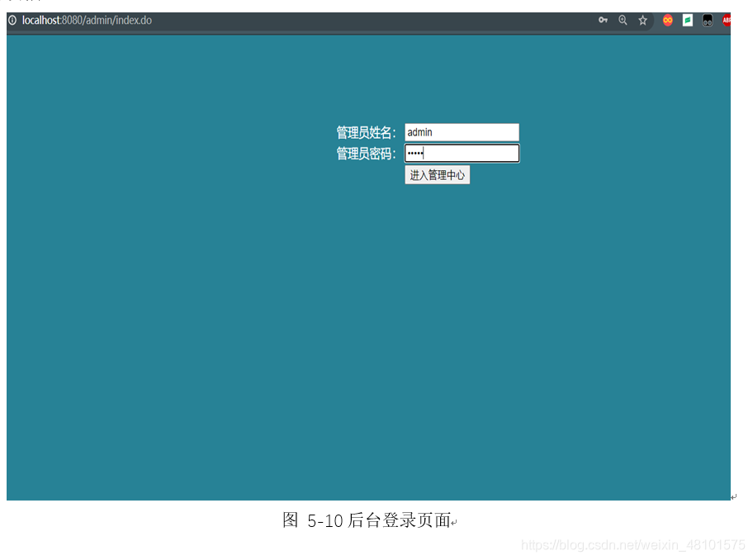Screen dimensions: 753x560
Task: Click the site info icon beside the URL
Action: coord(12,20)
